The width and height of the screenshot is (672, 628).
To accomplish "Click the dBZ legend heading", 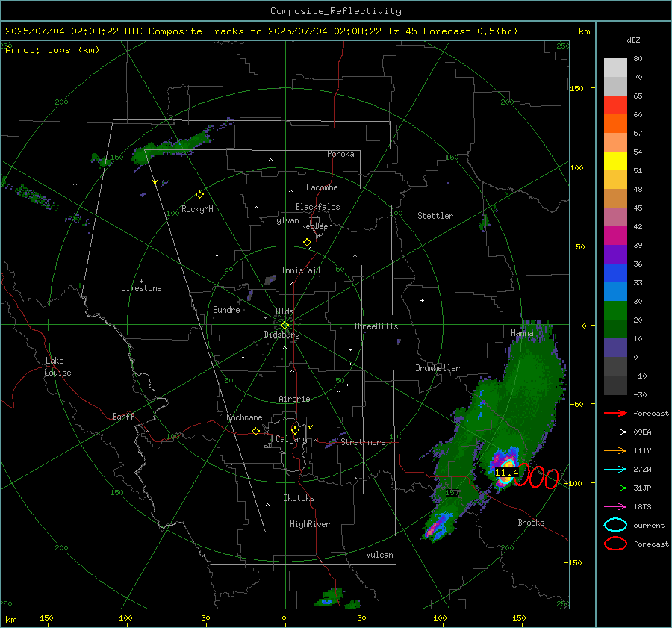I will (x=633, y=40).
